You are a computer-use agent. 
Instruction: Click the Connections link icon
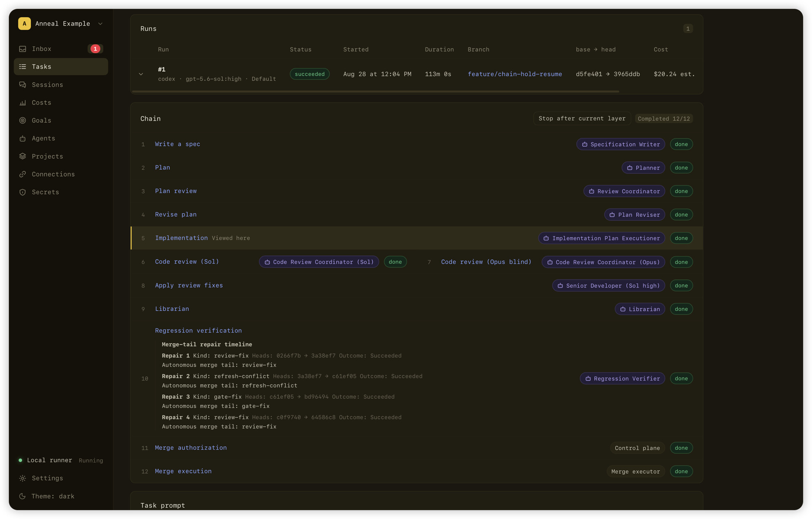(23, 174)
